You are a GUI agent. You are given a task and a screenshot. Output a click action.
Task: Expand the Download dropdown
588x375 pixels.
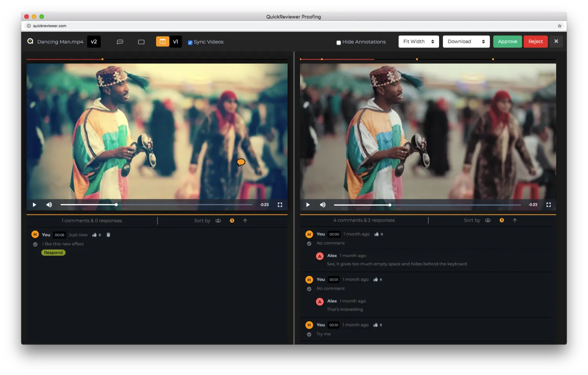466,42
